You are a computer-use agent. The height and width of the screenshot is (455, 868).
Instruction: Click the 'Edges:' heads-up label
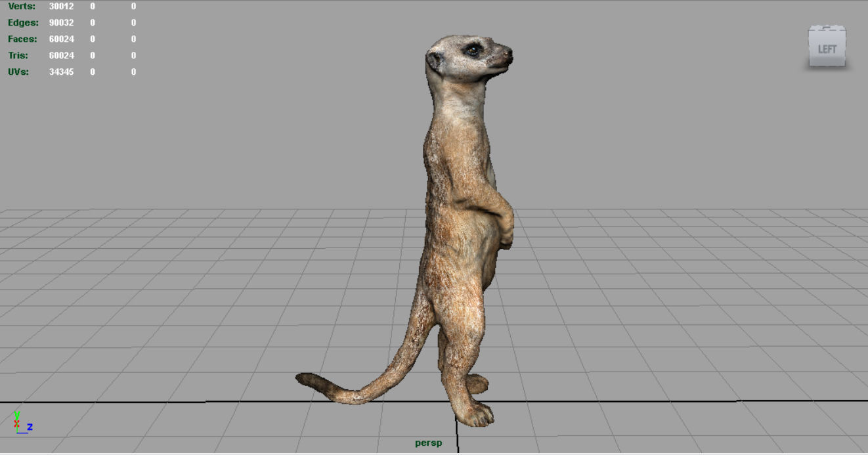23,23
